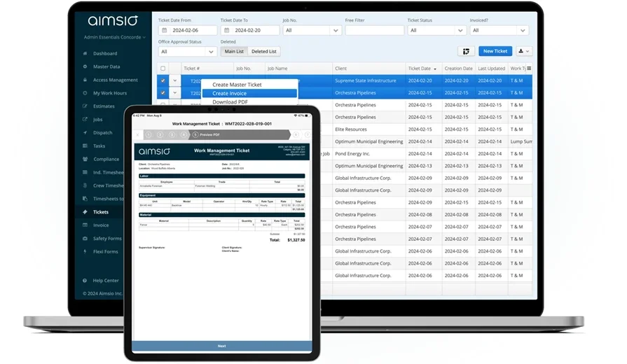Click the column layout icon beside New Ticket
This screenshot has height=364, width=627.
tap(465, 51)
